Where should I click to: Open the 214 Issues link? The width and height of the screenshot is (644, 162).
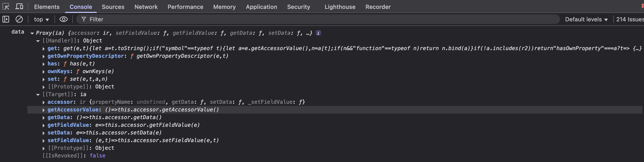coord(630,19)
